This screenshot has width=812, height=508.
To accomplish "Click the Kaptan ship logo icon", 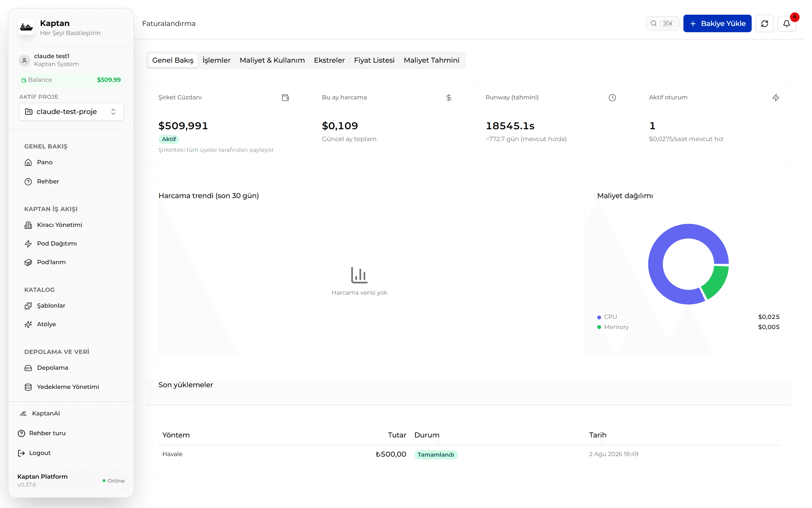I will [27, 27].
